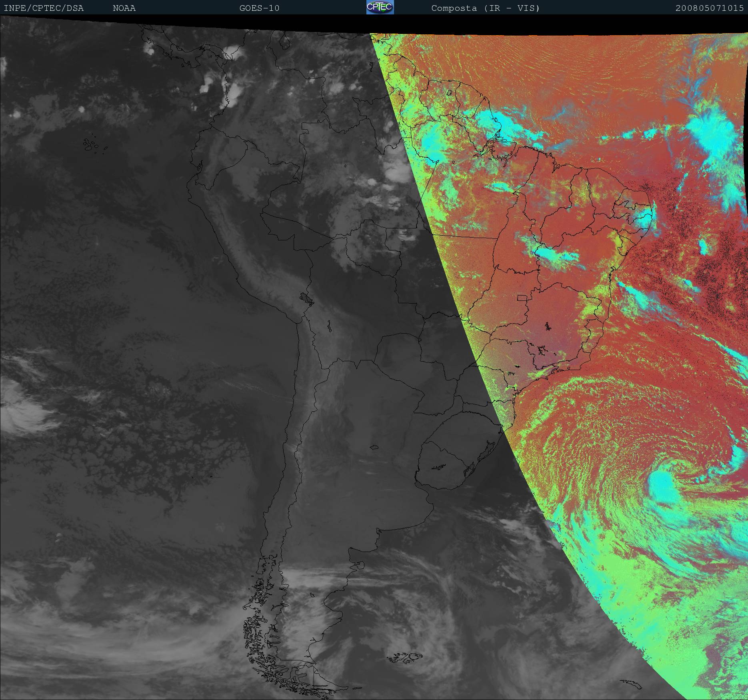The width and height of the screenshot is (748, 700).
Task: Click the INPE/CPTEC/DSA header text
Action: (44, 8)
